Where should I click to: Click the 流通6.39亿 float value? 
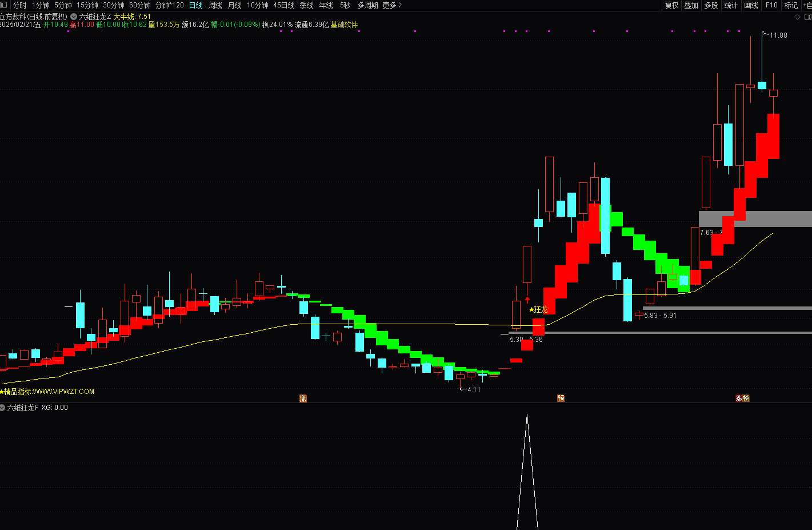pyautogui.click(x=311, y=25)
